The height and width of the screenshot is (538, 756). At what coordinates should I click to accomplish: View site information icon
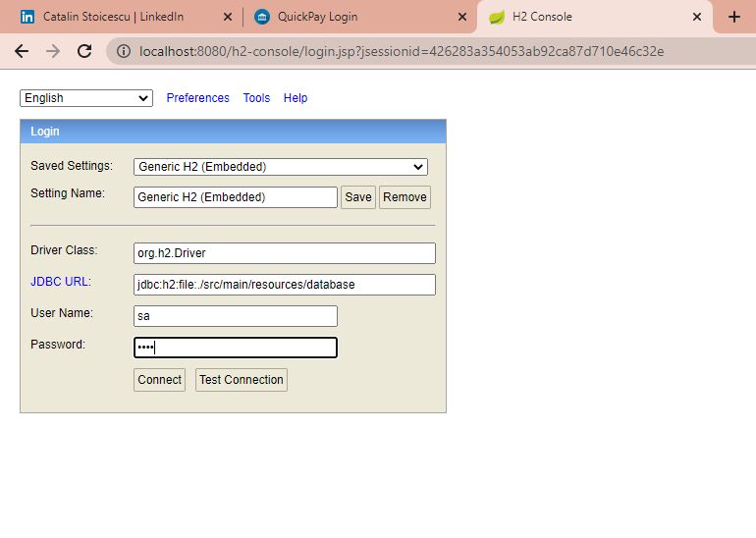click(124, 51)
